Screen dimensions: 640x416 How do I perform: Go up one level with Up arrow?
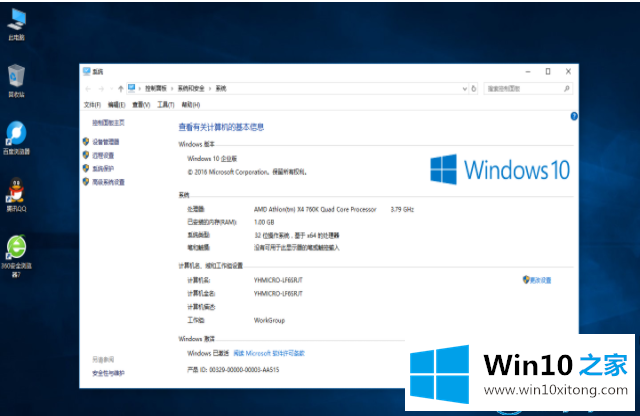pos(120,89)
